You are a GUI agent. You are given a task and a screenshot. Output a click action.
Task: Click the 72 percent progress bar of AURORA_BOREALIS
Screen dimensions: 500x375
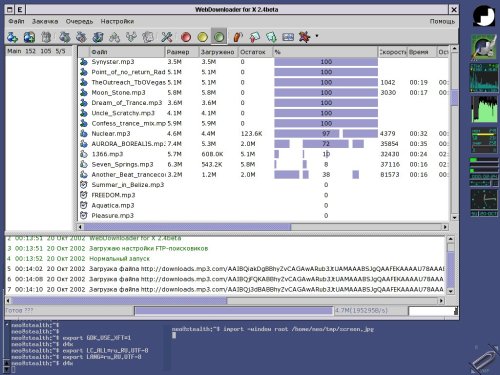[x=326, y=144]
